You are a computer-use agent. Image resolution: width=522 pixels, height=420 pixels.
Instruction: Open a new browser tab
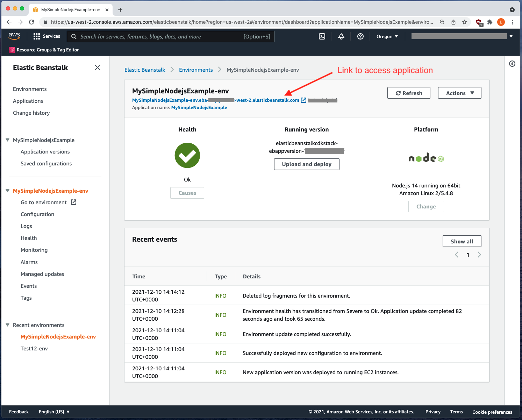tap(120, 10)
